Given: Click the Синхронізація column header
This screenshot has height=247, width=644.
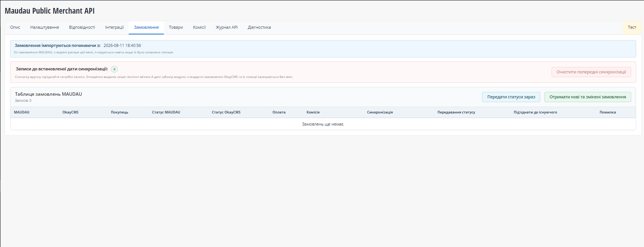Looking at the screenshot, I should click(380, 112).
